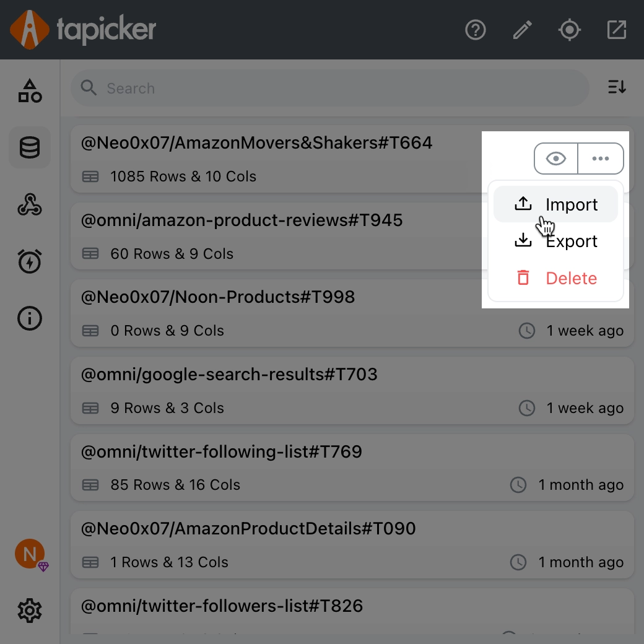Open the sort order dropdown
This screenshot has height=644, width=644.
click(617, 88)
